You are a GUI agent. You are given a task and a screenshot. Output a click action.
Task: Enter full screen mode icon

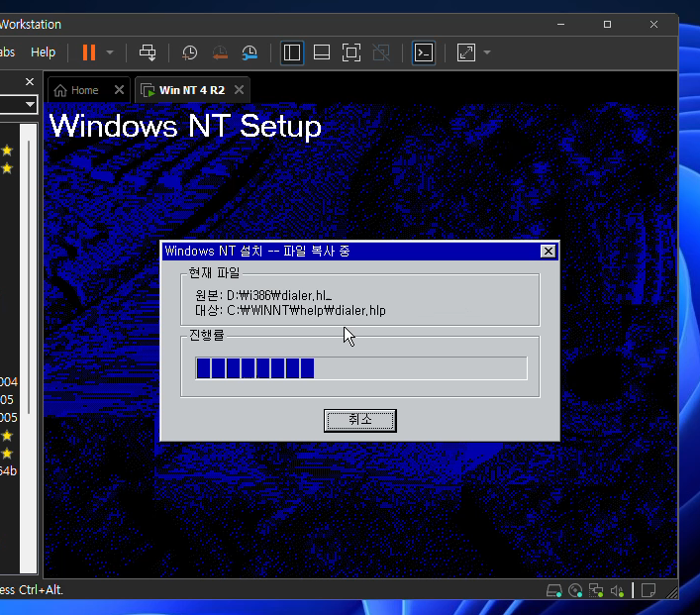(x=351, y=52)
